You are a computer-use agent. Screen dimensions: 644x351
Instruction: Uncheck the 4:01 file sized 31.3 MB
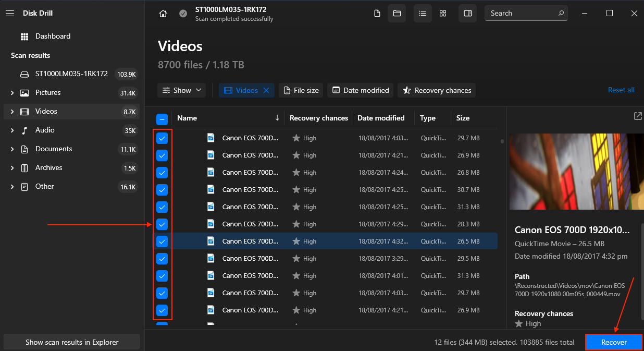click(162, 276)
